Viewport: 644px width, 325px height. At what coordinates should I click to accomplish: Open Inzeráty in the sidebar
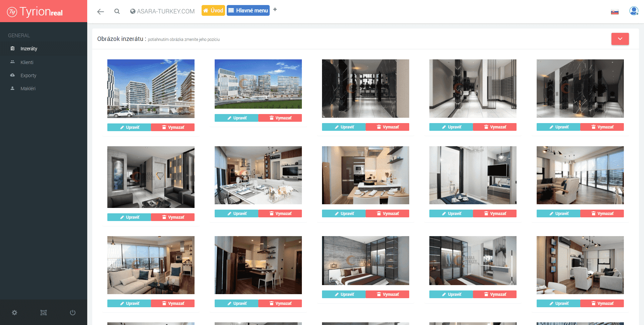[29, 49]
